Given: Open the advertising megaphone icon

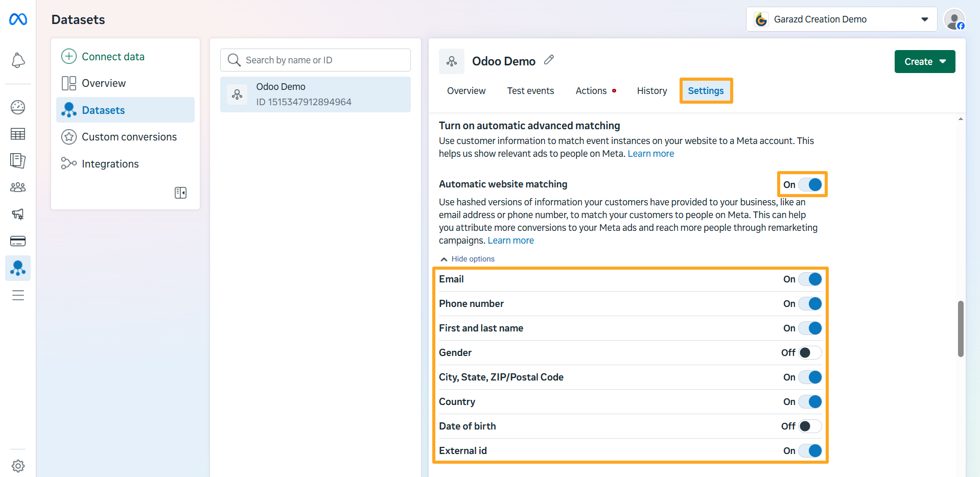Looking at the screenshot, I should pos(18,214).
